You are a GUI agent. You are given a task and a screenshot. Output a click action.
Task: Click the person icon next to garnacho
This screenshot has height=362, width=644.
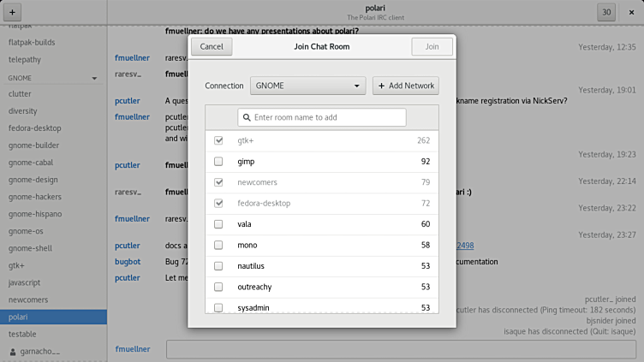pos(13,352)
